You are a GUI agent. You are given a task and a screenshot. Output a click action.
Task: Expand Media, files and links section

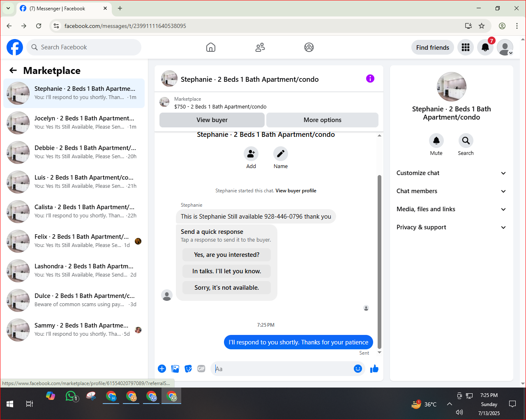click(x=451, y=209)
